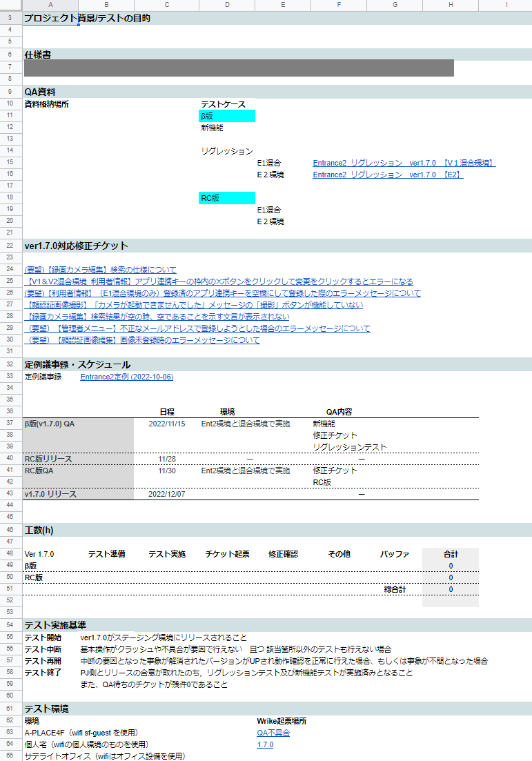Image resolution: width=532 pixels, height=761 pixels.
Task: Select row 22 header
Action: pos(10,246)
